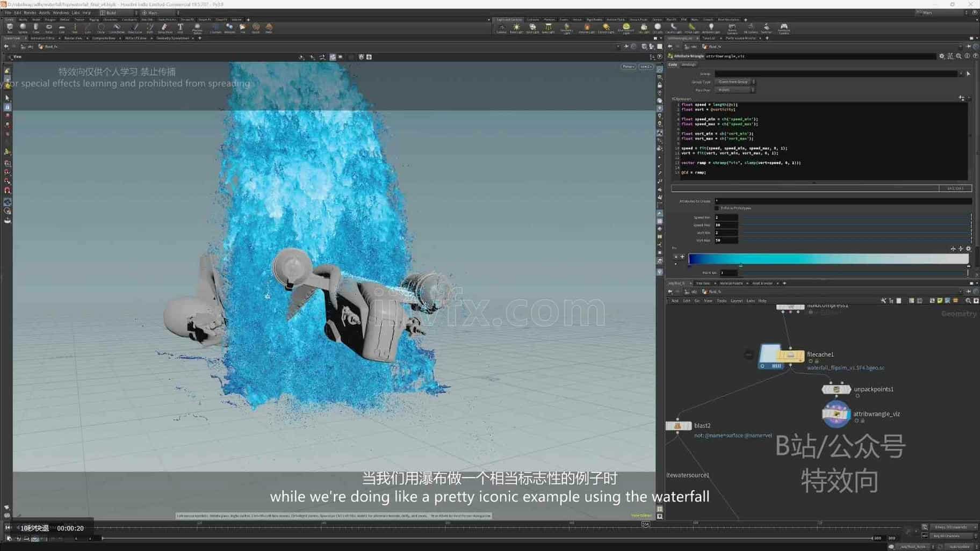
Task: Open the VEX expression editor icon
Action: click(961, 98)
